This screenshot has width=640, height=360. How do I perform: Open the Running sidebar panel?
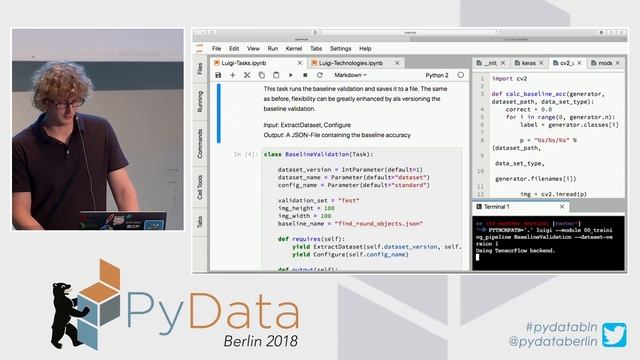point(200,102)
